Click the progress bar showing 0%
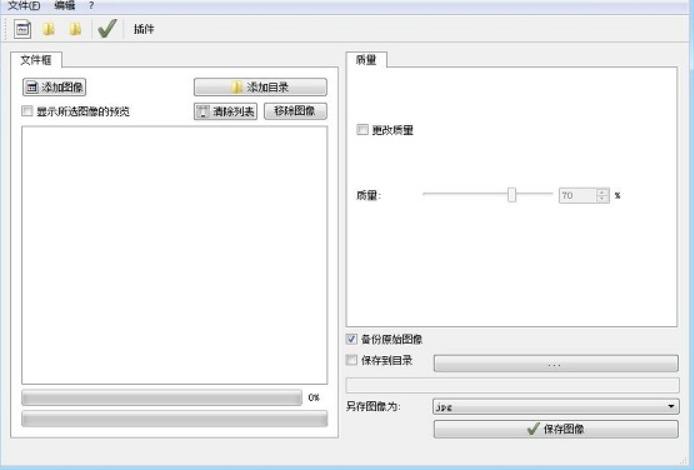The height and width of the screenshot is (470, 694). click(162, 398)
